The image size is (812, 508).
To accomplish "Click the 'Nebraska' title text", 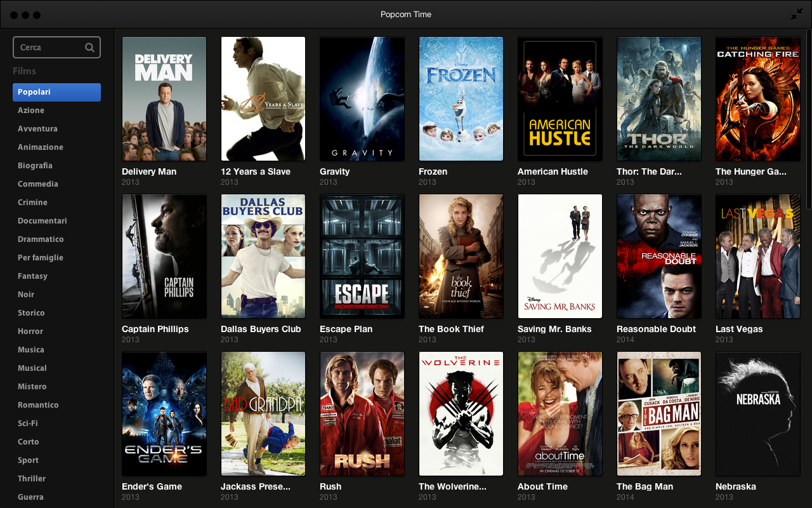I will click(x=736, y=486).
